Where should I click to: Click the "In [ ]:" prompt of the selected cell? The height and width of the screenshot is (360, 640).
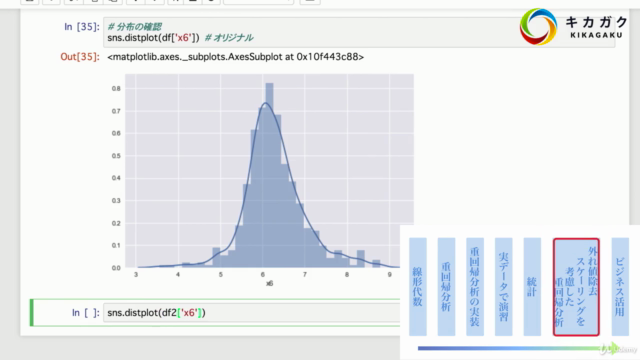pos(85,313)
